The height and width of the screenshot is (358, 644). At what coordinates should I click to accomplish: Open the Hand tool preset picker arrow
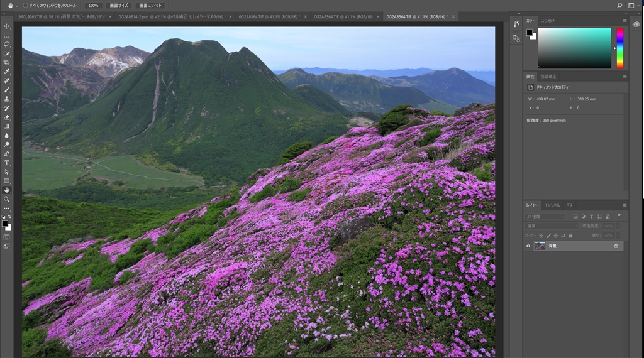[x=16, y=5]
